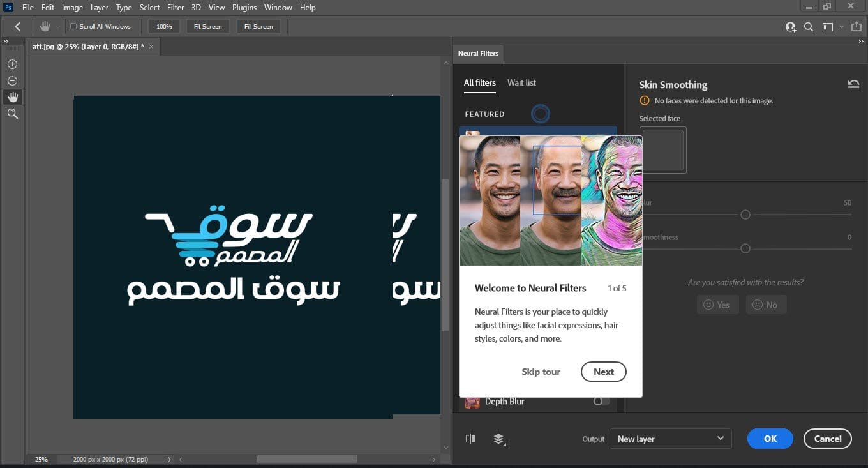
Task: Click the warning icon beside no faces message
Action: point(644,100)
